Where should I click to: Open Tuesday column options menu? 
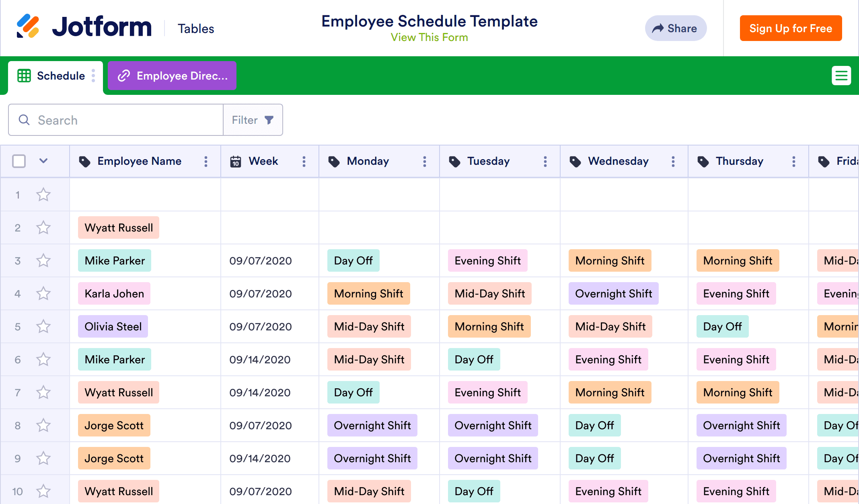click(545, 162)
